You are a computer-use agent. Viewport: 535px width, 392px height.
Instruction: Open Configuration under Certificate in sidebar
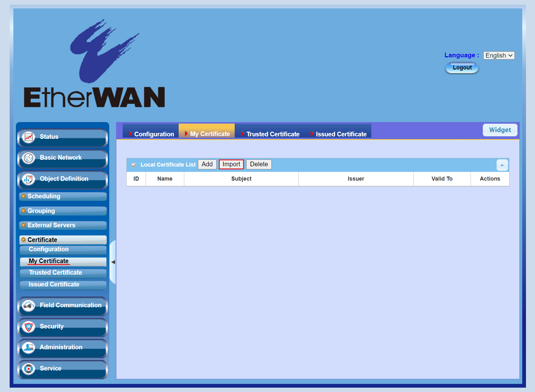[x=63, y=250]
